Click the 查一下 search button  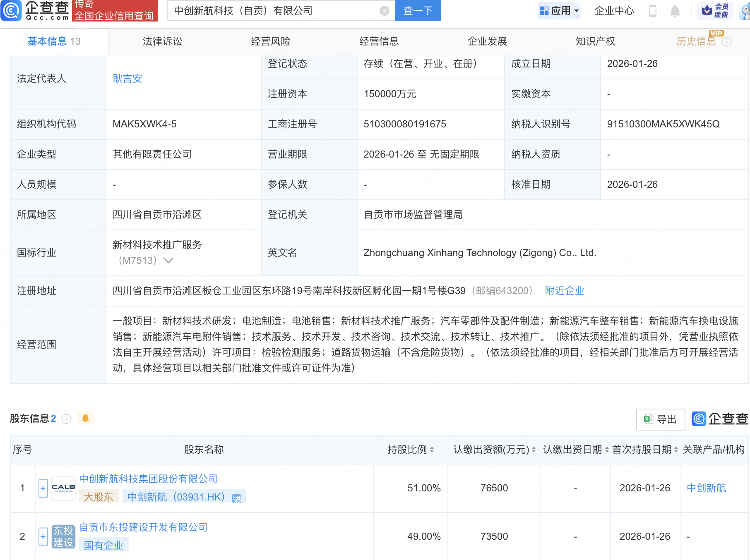[418, 11]
